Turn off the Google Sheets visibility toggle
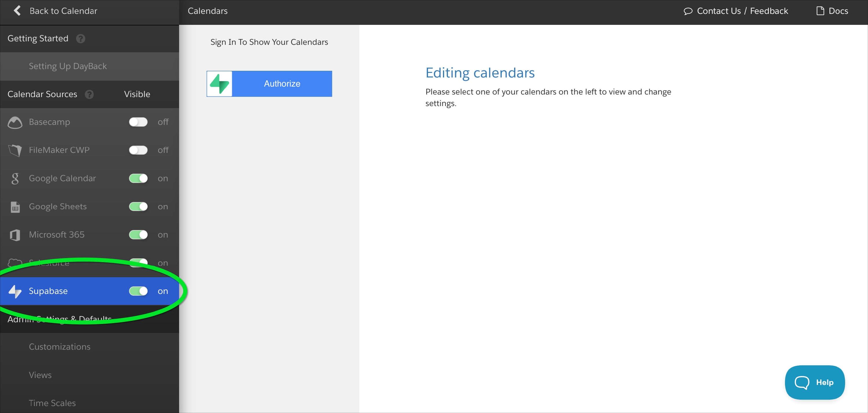Screen dimensions: 868x413 coord(138,206)
